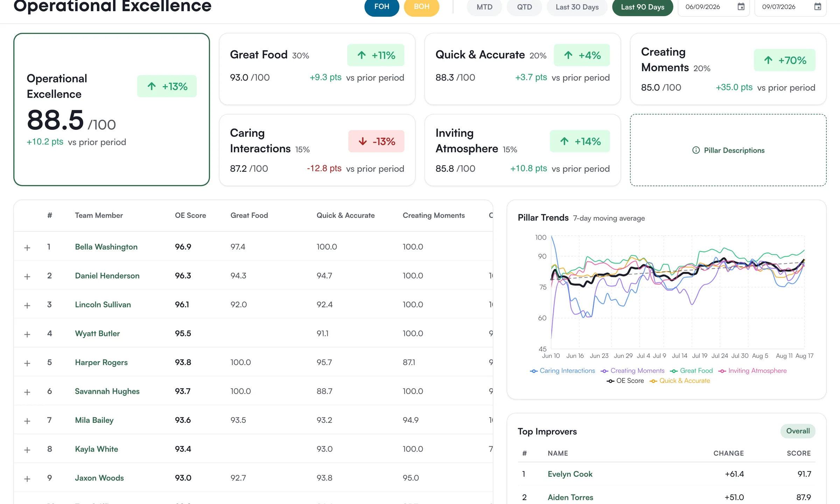Expand Bella Washington's row
This screenshot has width=840, height=504.
click(x=27, y=247)
